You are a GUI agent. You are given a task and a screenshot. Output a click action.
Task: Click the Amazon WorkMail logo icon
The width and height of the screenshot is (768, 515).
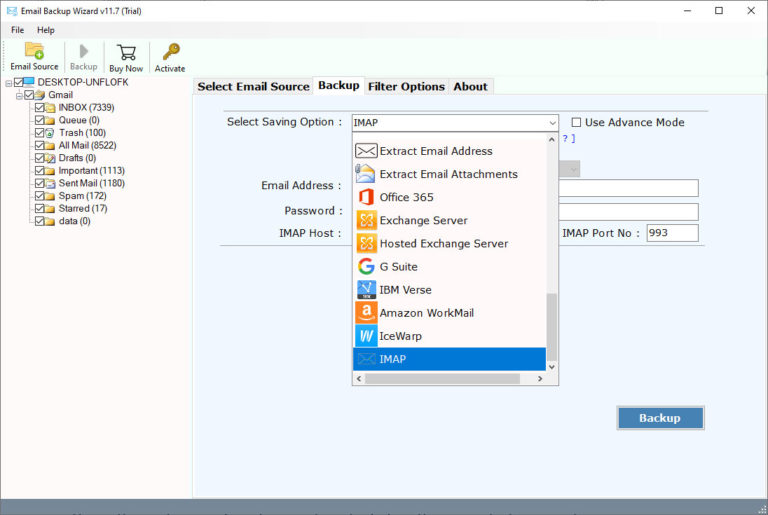(366, 313)
